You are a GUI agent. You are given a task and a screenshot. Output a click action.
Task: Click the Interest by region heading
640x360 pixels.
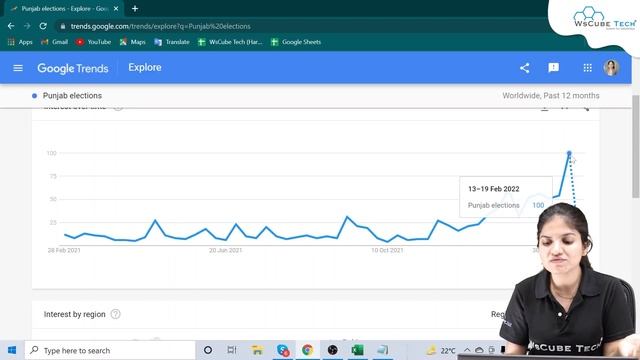pos(75,314)
